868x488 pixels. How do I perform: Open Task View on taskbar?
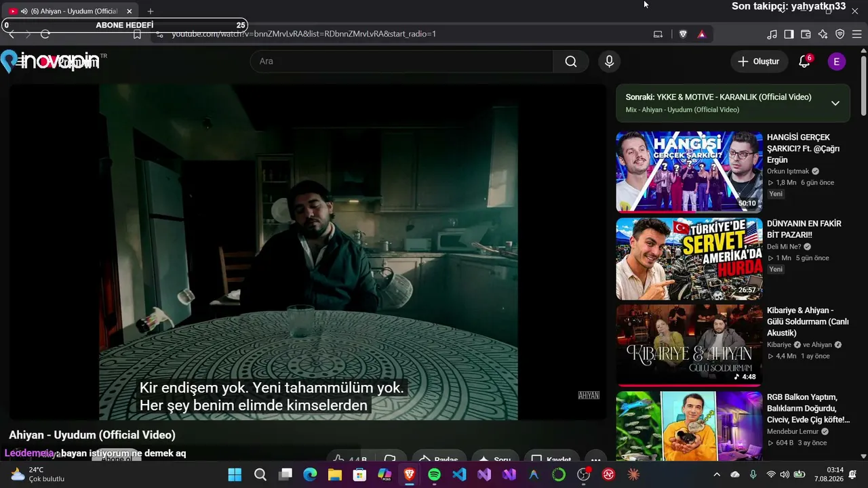coord(285,474)
